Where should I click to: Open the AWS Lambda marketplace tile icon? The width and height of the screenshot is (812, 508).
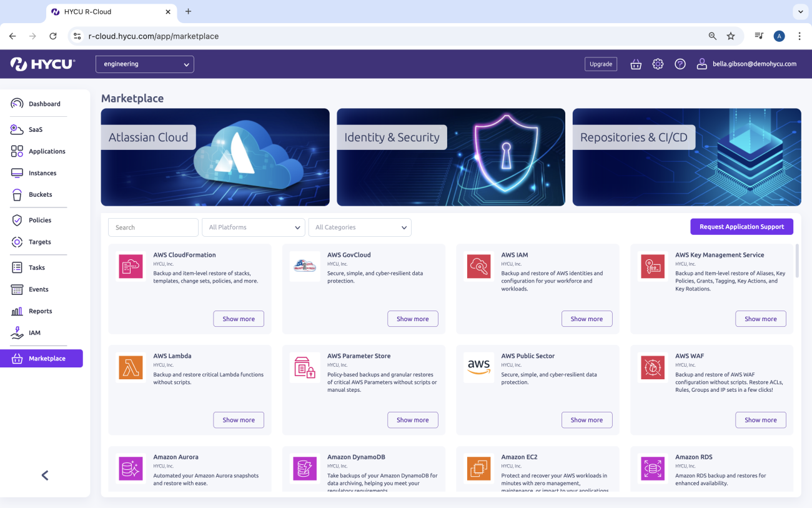click(x=131, y=367)
